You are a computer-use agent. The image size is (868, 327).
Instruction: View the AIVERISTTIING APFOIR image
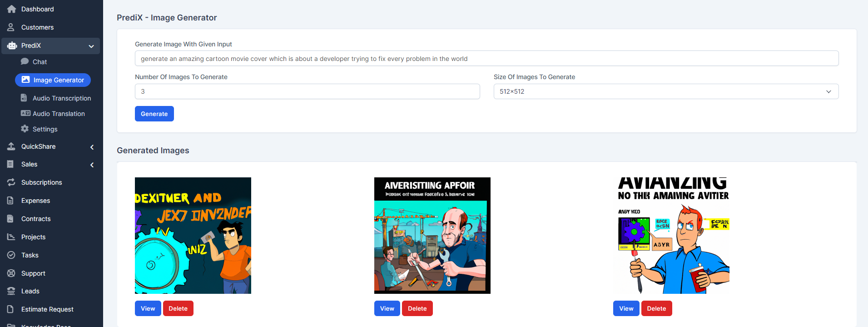(387, 308)
